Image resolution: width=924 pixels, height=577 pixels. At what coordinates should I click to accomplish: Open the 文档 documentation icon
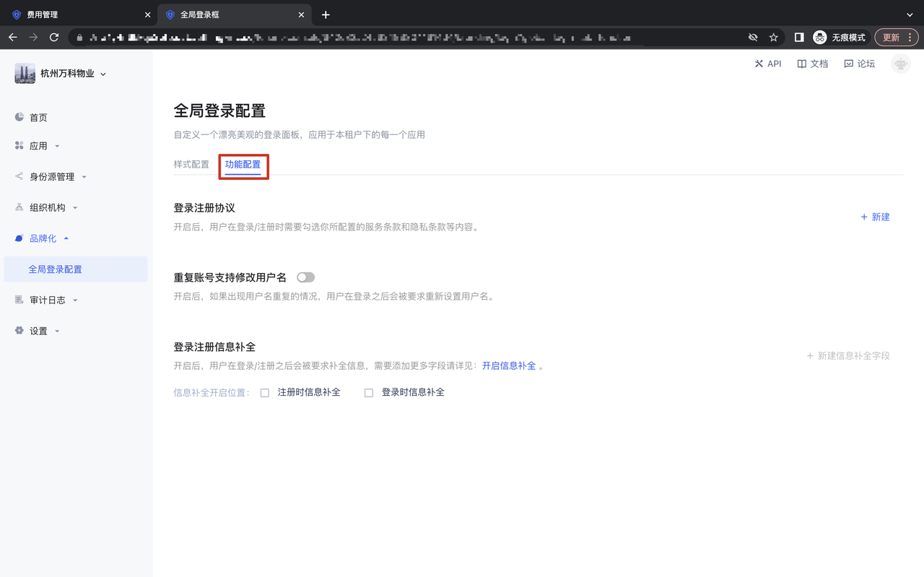coord(801,64)
